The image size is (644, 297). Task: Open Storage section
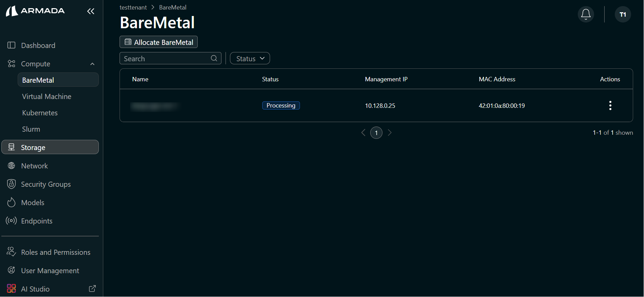click(50, 147)
